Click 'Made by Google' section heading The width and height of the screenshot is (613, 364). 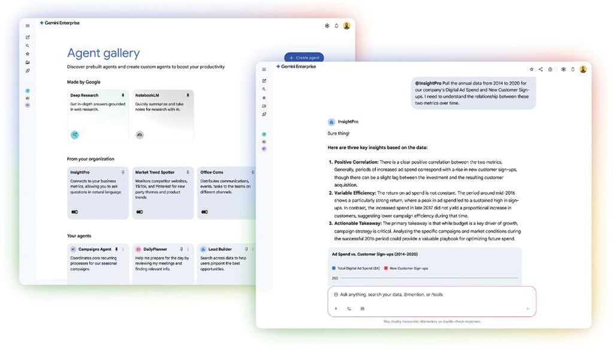pos(84,82)
